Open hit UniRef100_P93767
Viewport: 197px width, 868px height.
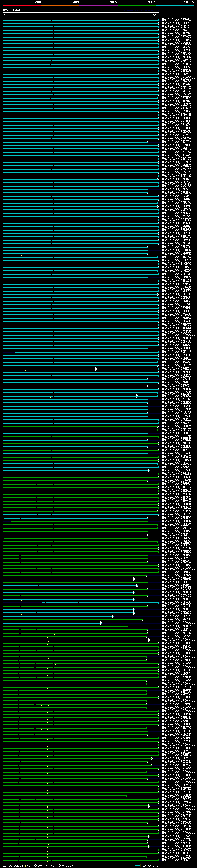click(177, 220)
